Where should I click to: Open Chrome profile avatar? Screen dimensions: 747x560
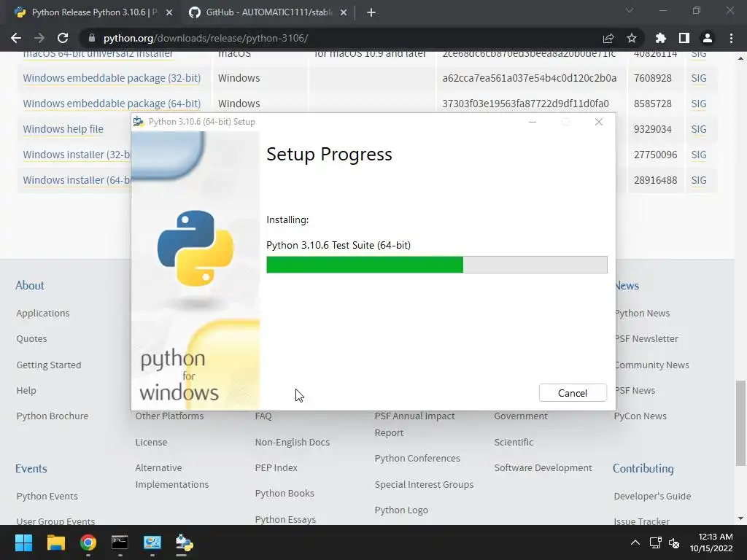pos(708,38)
